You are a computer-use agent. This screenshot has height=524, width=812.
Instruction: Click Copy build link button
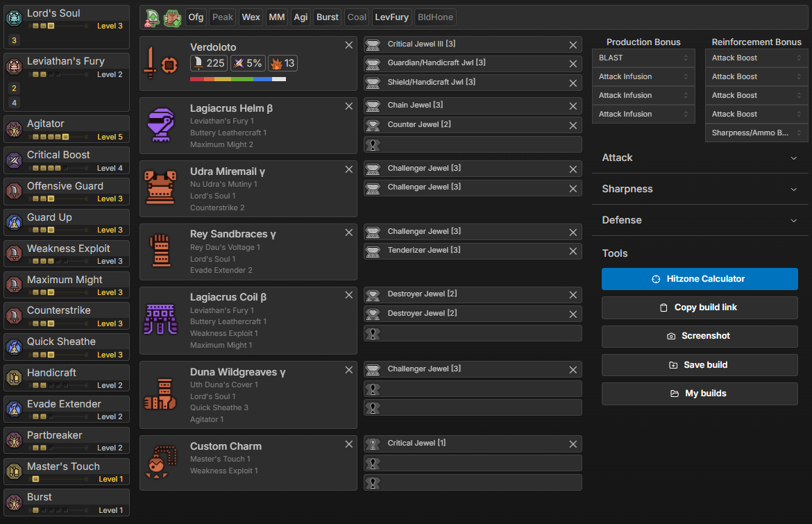(x=700, y=307)
